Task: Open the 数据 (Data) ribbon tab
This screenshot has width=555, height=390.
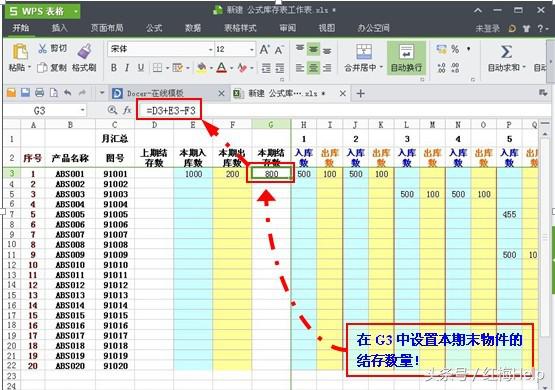Action: (x=193, y=28)
